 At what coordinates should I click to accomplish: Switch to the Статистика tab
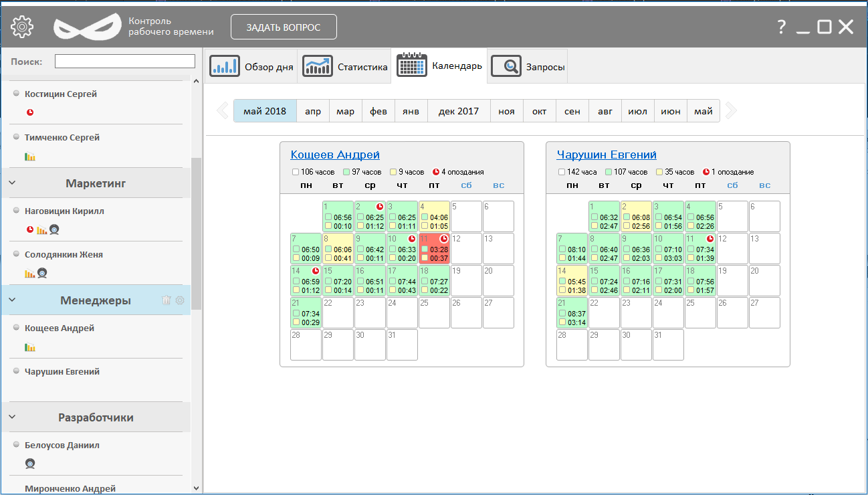[344, 67]
